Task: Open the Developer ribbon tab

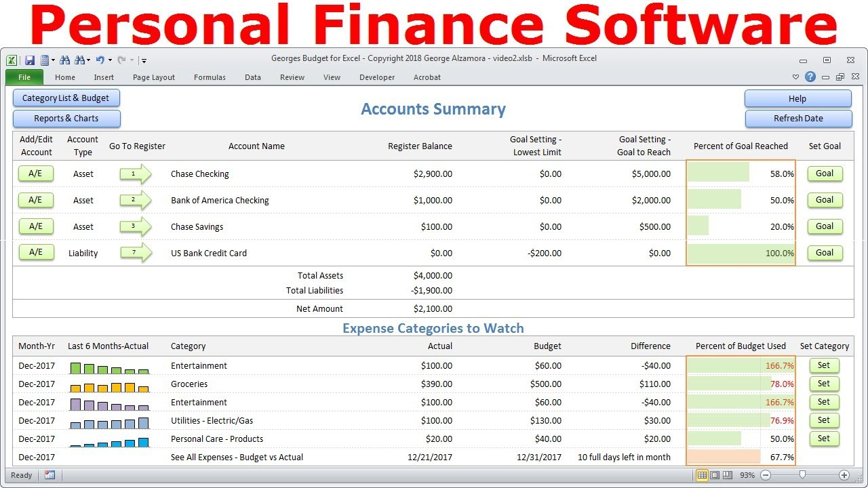Action: pos(377,77)
